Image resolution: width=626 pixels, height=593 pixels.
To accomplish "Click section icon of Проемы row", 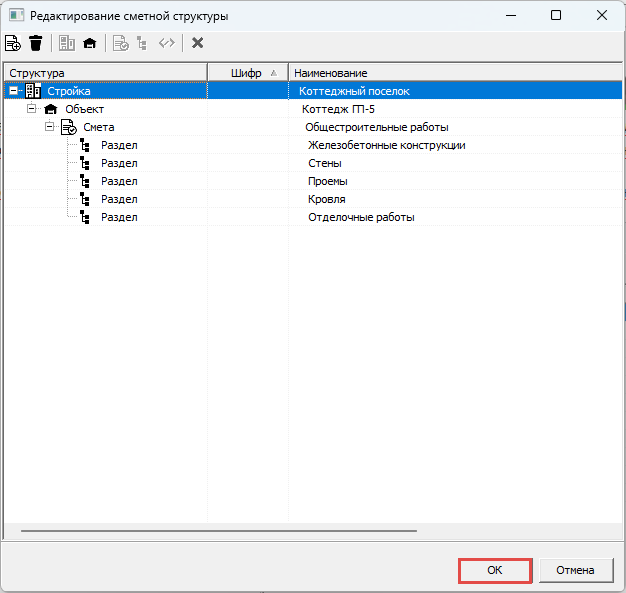I will click(x=85, y=181).
